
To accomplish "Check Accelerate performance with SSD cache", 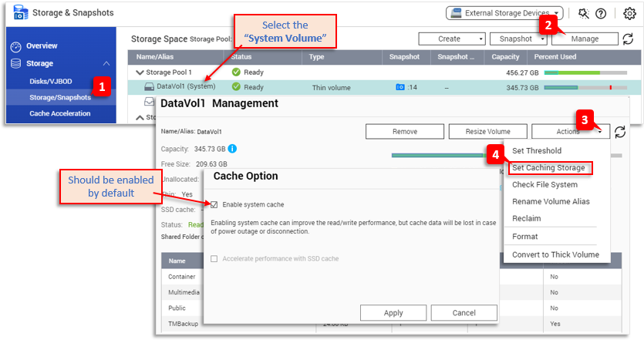I will point(214,258).
